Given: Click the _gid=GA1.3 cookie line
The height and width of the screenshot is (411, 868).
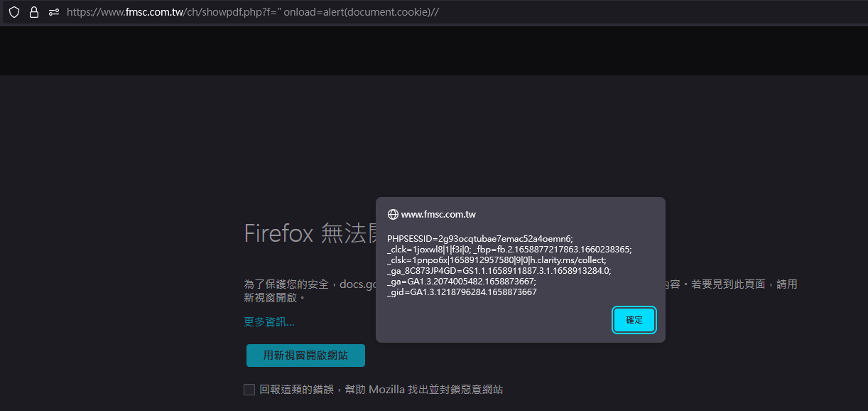Looking at the screenshot, I should pos(462,292).
